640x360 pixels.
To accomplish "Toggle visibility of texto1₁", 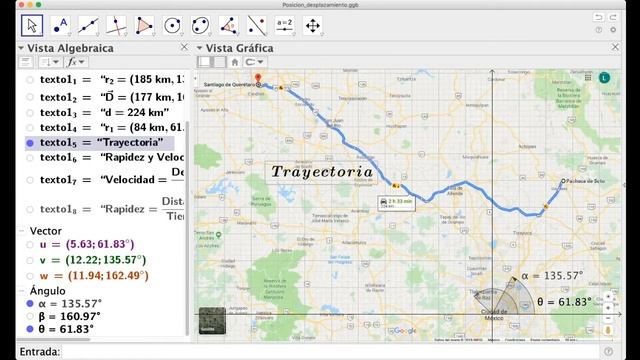I will tap(30, 80).
